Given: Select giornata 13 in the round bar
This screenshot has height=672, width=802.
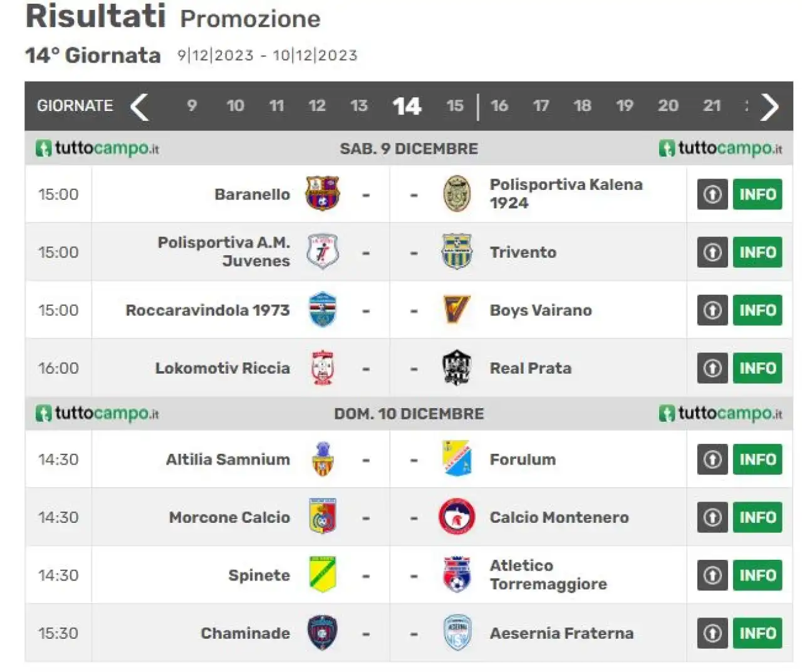Looking at the screenshot, I should (359, 106).
